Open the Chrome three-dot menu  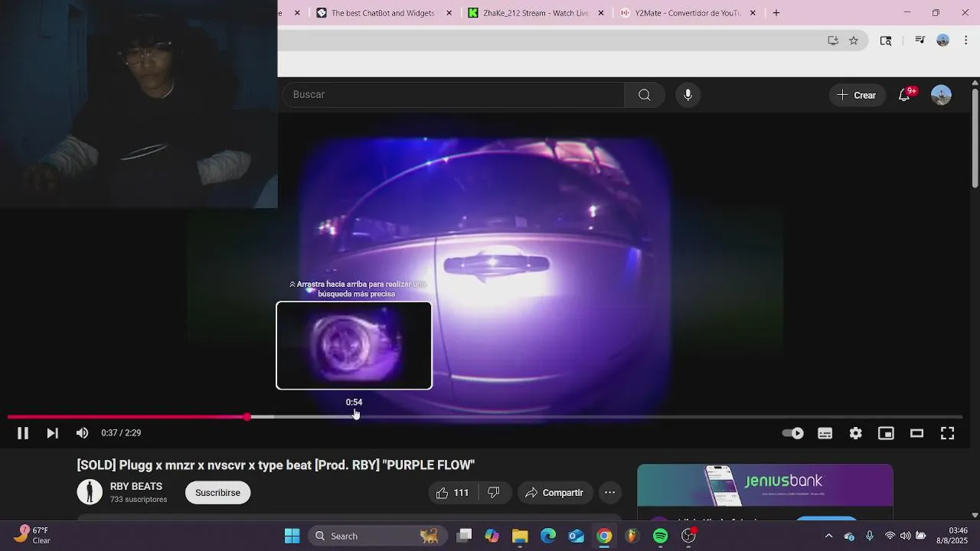(x=965, y=41)
